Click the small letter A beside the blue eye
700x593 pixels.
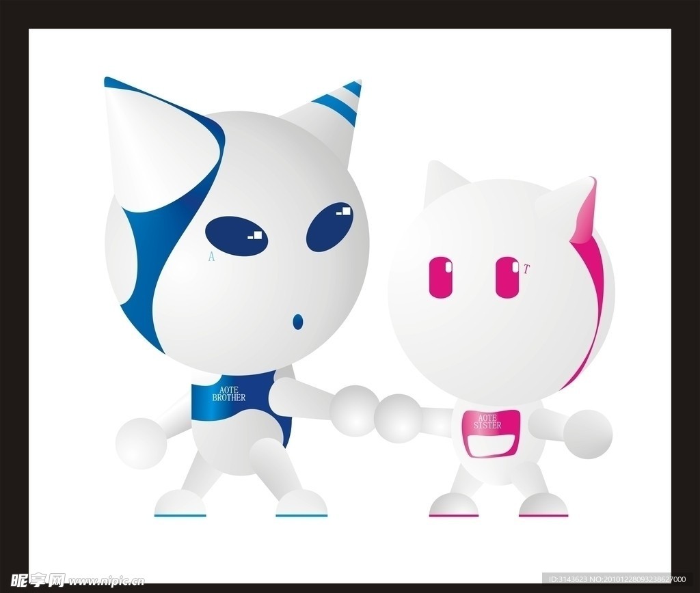pyautogui.click(x=211, y=258)
